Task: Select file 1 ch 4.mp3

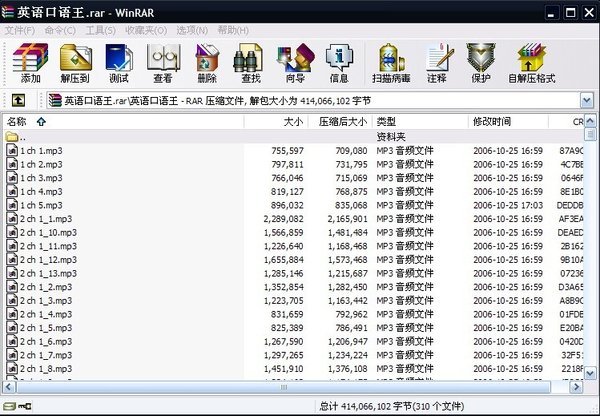Action: (41, 191)
